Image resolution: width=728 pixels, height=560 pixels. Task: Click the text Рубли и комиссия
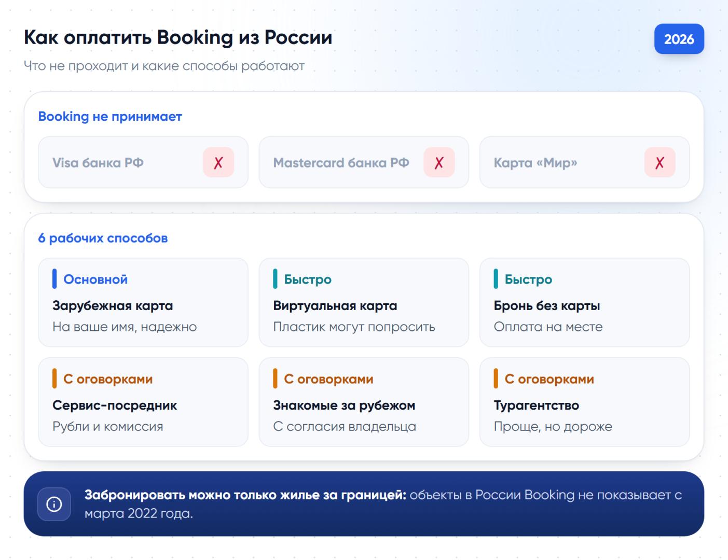point(107,427)
